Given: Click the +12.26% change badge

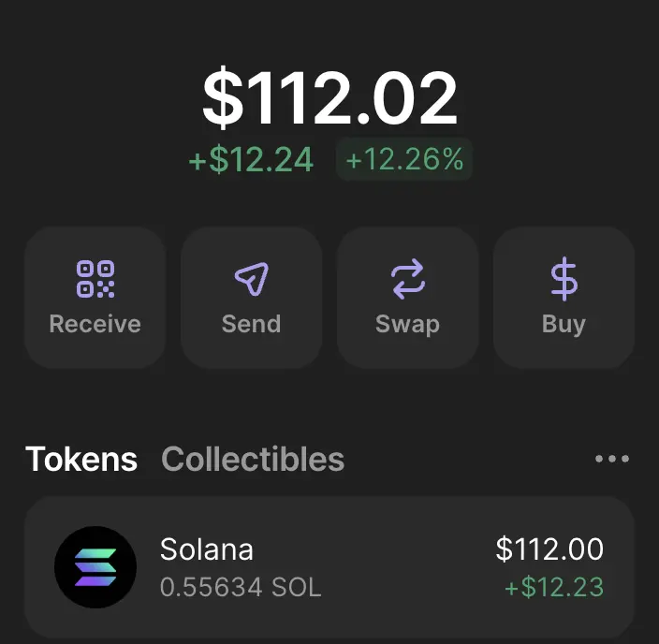Looking at the screenshot, I should (x=404, y=159).
